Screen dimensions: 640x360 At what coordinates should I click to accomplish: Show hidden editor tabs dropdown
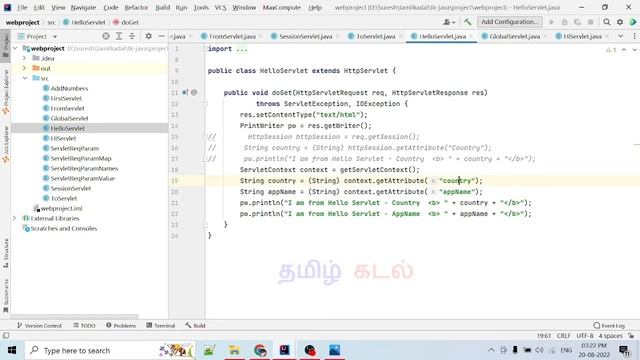click(620, 36)
